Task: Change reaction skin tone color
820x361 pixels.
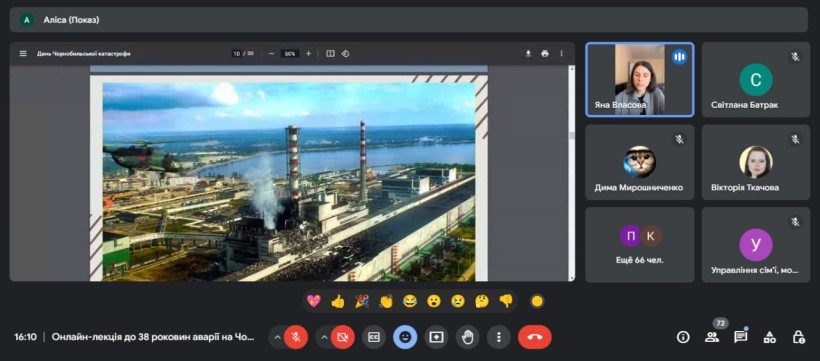Action: (537, 301)
